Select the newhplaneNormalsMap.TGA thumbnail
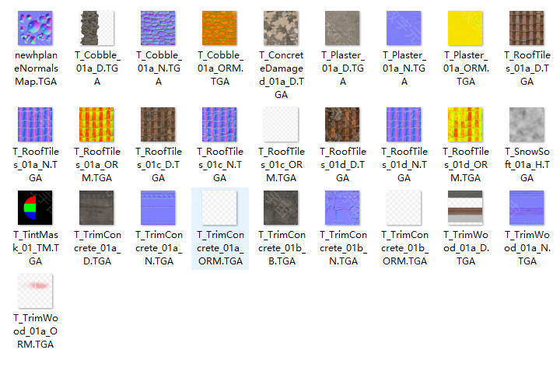 [x=35, y=28]
